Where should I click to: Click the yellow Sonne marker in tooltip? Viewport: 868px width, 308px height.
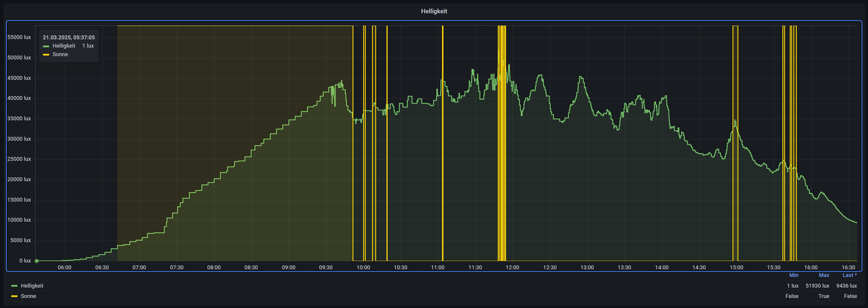pyautogui.click(x=46, y=55)
